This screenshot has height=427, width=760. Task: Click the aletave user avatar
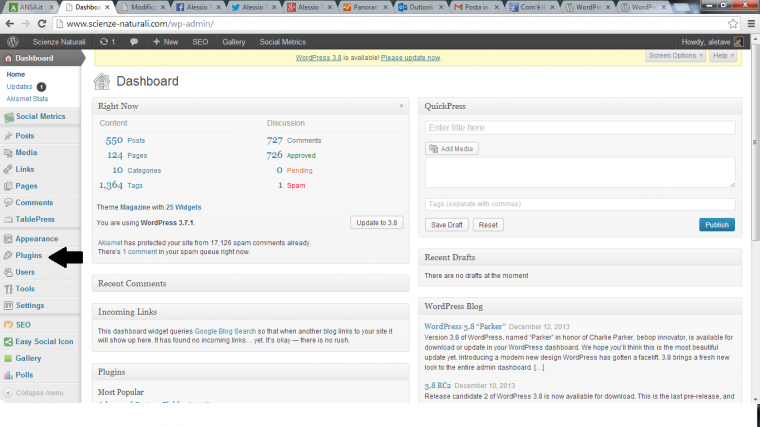738,42
